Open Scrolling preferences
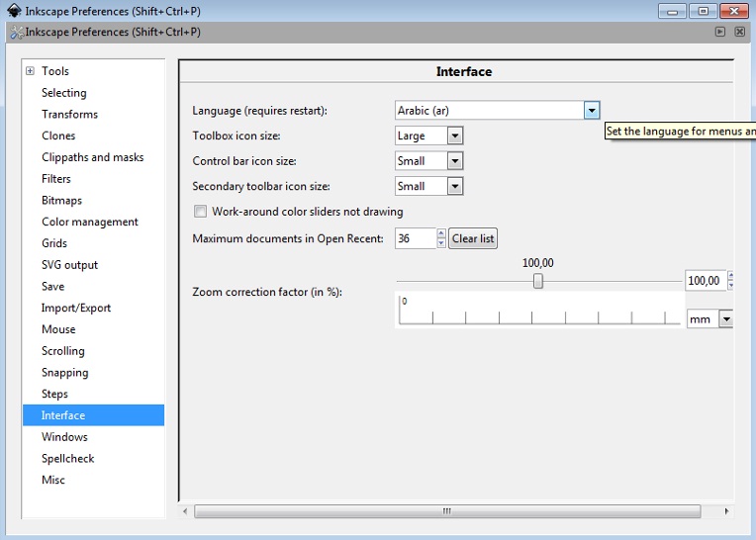Viewport: 756px width, 540px height. pos(62,351)
